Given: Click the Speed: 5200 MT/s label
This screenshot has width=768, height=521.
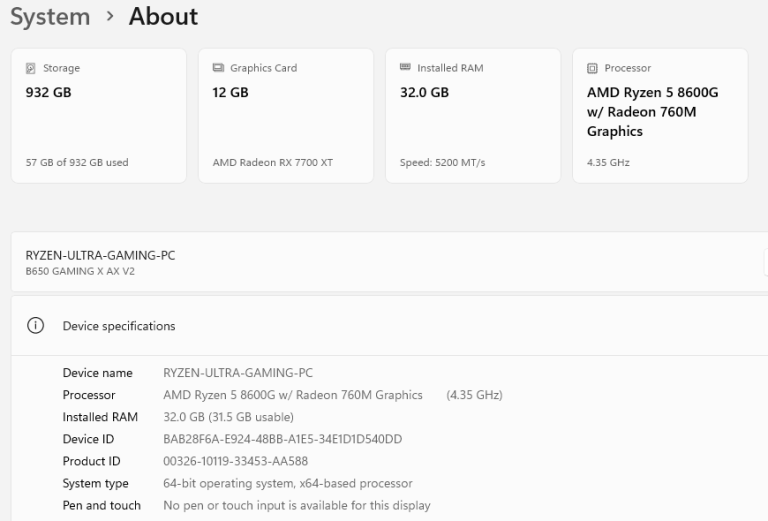Looking at the screenshot, I should click(x=442, y=163).
